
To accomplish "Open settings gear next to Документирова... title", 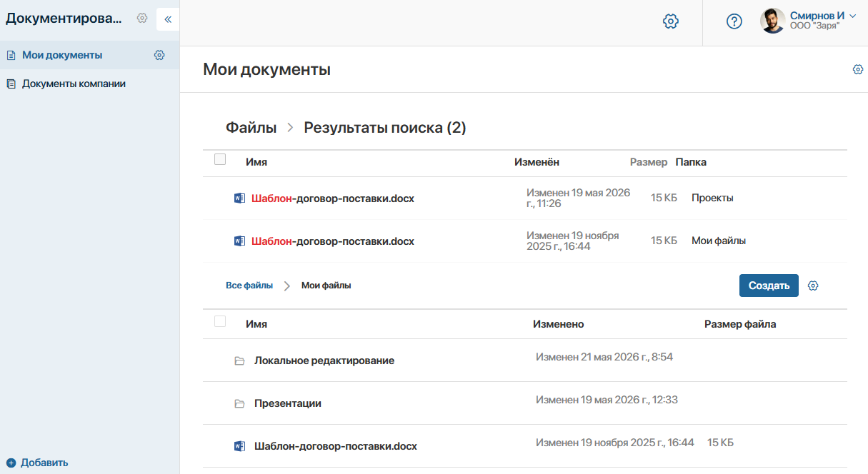I will tap(142, 19).
